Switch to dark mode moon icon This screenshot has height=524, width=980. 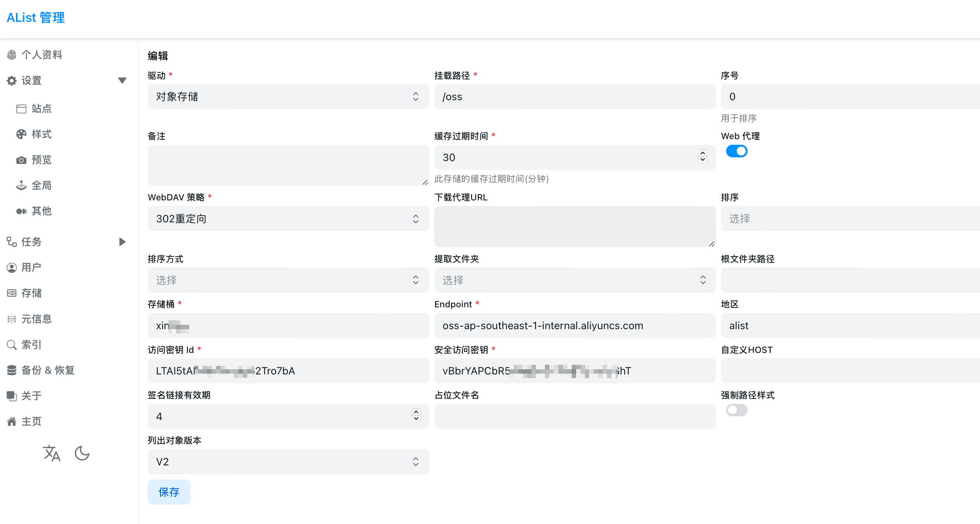click(x=82, y=453)
